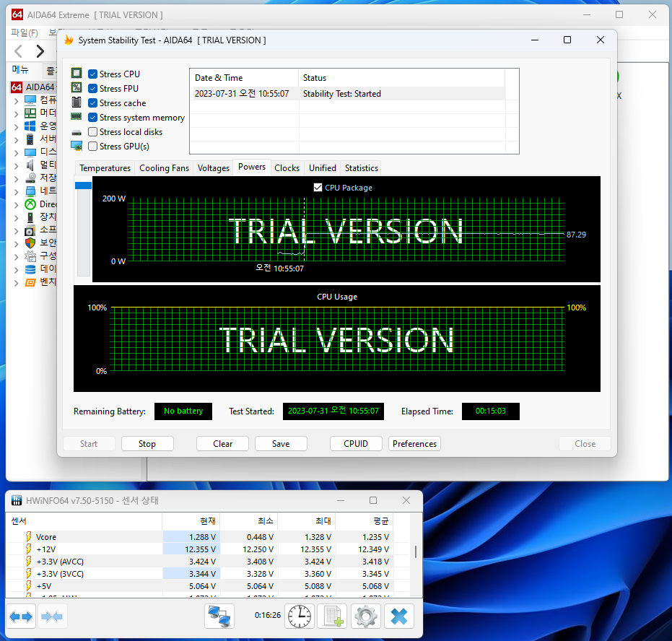Click the AIDA64 root 64 icon in tree
Image resolution: width=672 pixels, height=641 pixels.
point(17,87)
